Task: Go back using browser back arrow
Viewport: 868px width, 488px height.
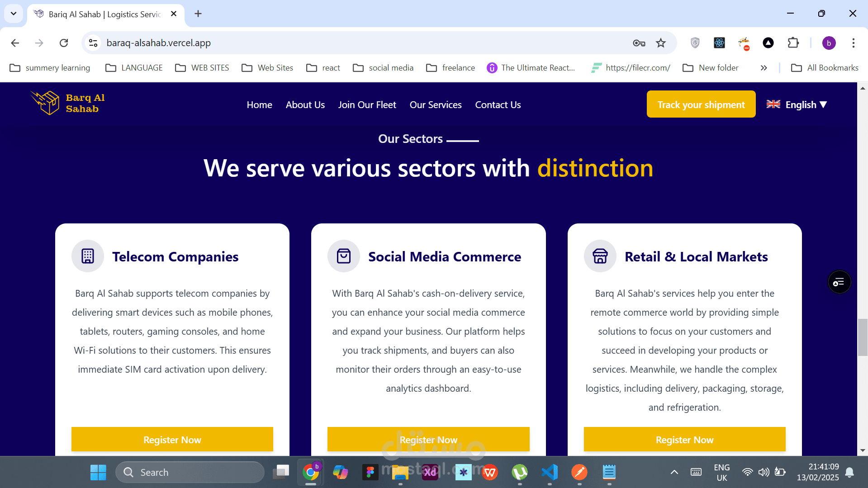Action: click(15, 43)
